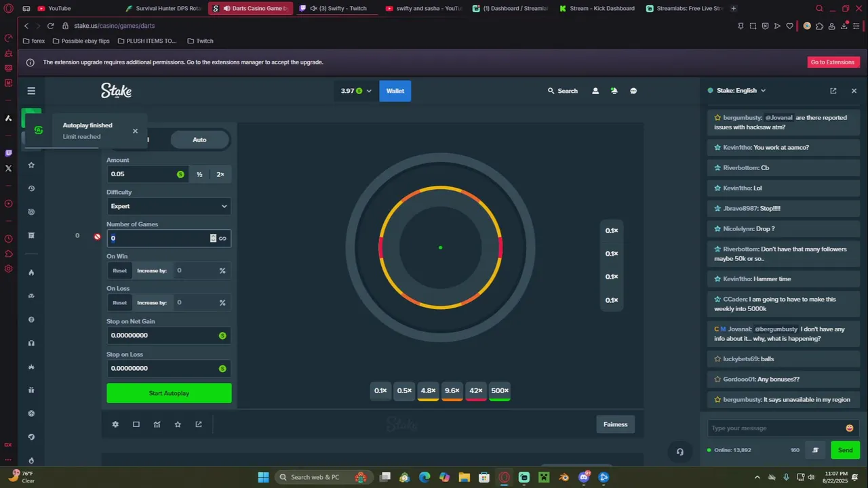Select Increase by option under On Win

tap(152, 270)
